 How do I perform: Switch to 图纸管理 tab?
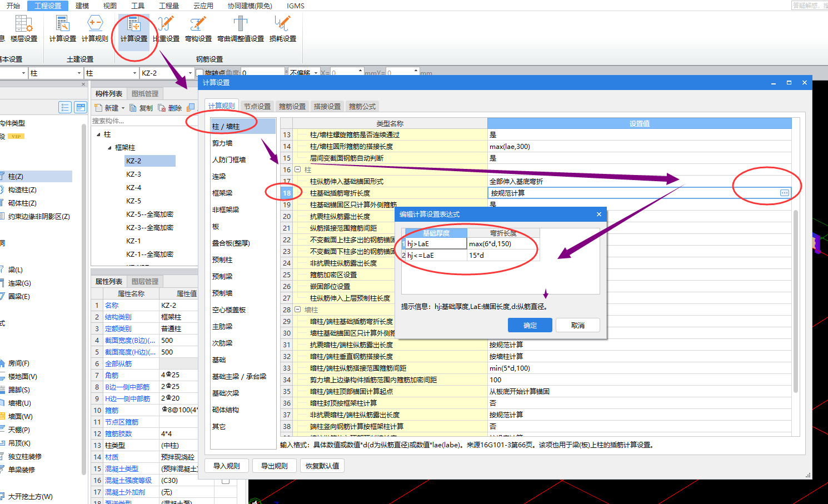coord(145,93)
